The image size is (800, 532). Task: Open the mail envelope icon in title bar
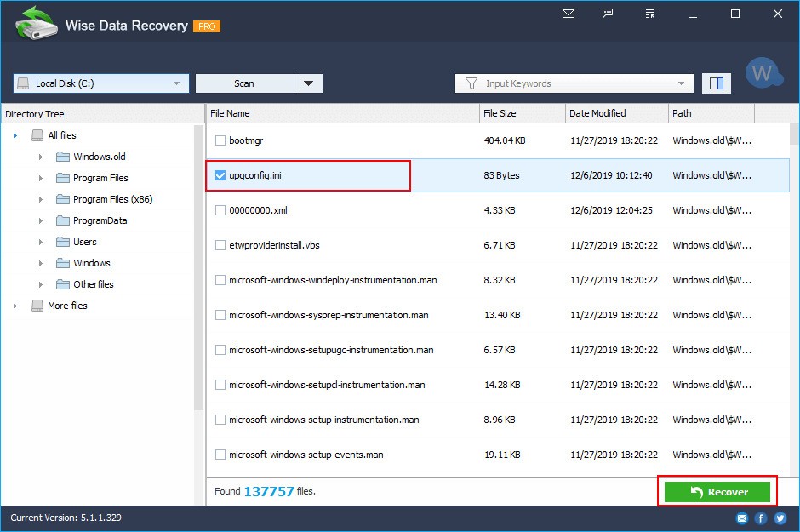pos(569,14)
